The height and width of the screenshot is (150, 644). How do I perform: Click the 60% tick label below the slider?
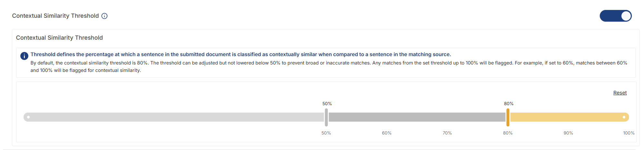(x=387, y=133)
